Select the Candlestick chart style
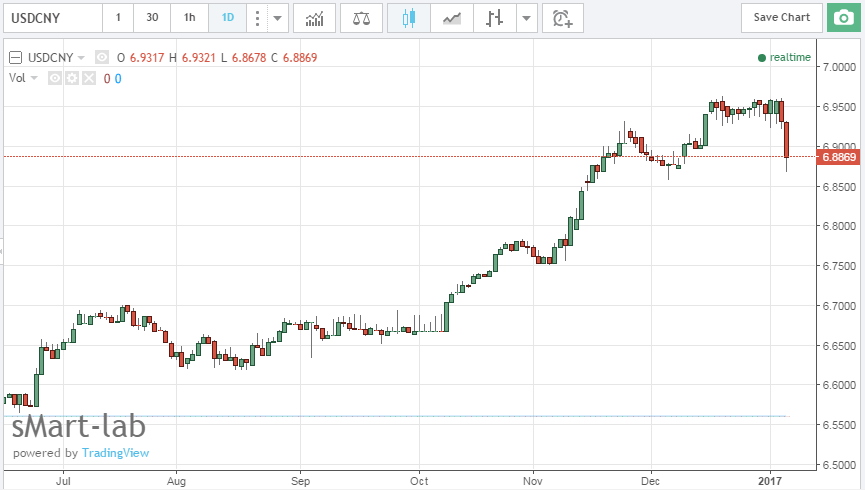Screen dimensions: 865x490 coord(408,17)
